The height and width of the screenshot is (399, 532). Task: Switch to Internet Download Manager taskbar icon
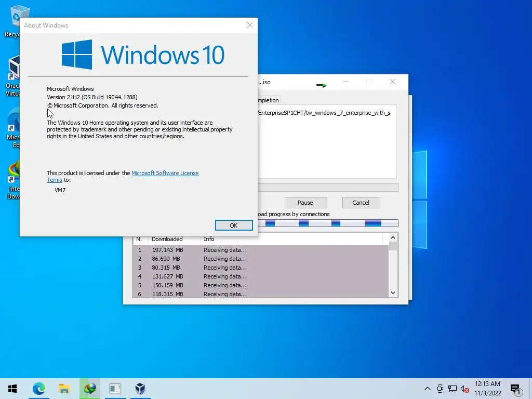89,389
